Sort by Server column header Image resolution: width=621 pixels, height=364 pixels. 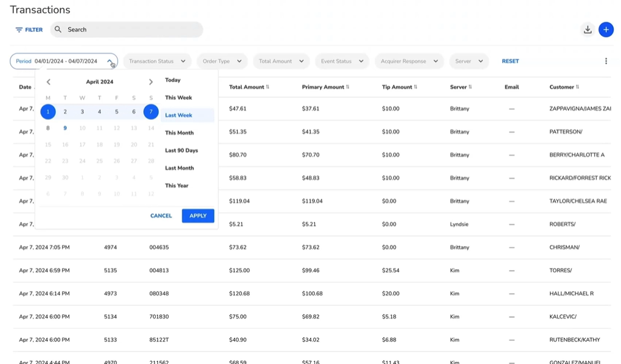pyautogui.click(x=460, y=87)
